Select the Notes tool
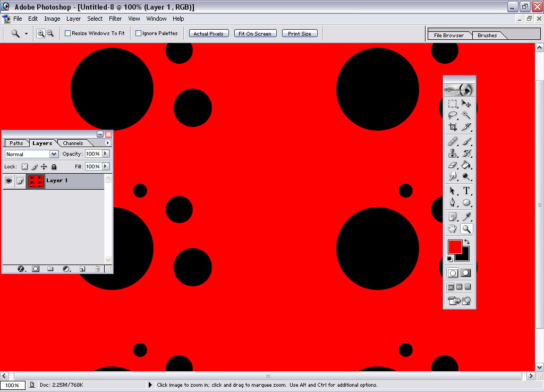Image resolution: width=544 pixels, height=392 pixels. click(x=453, y=217)
